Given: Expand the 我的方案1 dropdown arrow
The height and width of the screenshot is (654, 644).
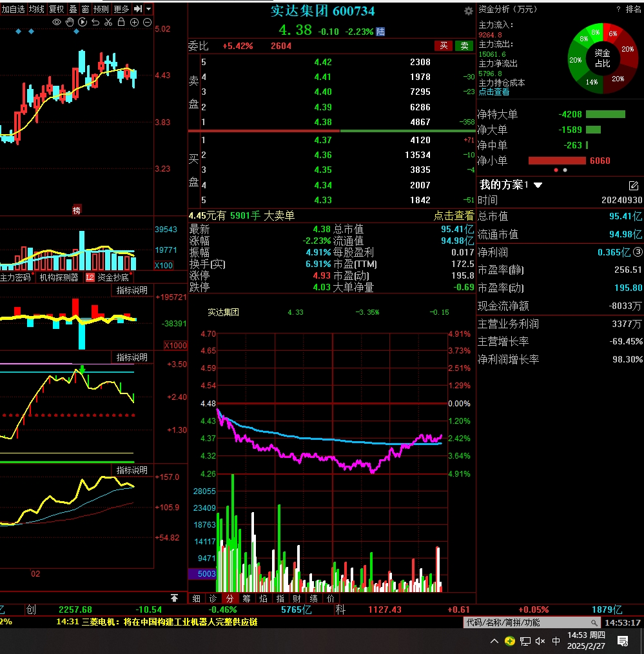Looking at the screenshot, I should pos(538,184).
